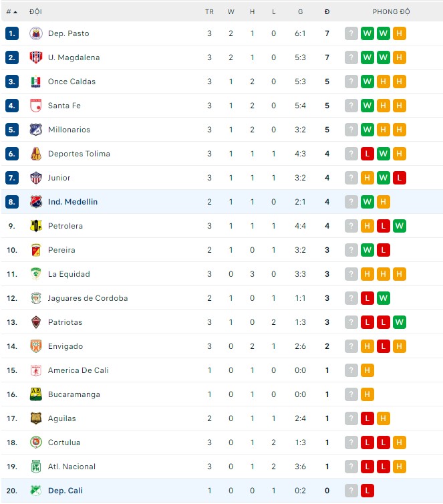
Task: Select the Jaguares de Cordoba team name
Action: tap(88, 298)
